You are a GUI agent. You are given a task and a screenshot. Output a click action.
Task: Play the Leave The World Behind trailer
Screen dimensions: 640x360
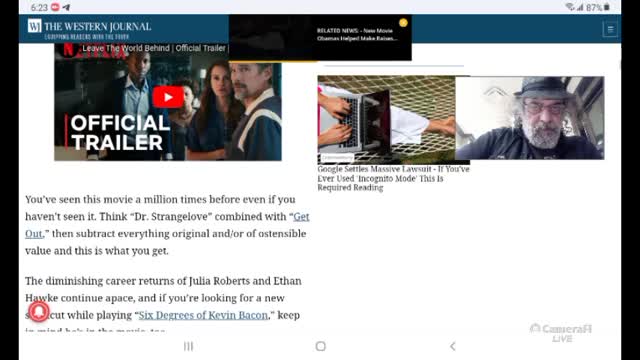[x=168, y=97]
